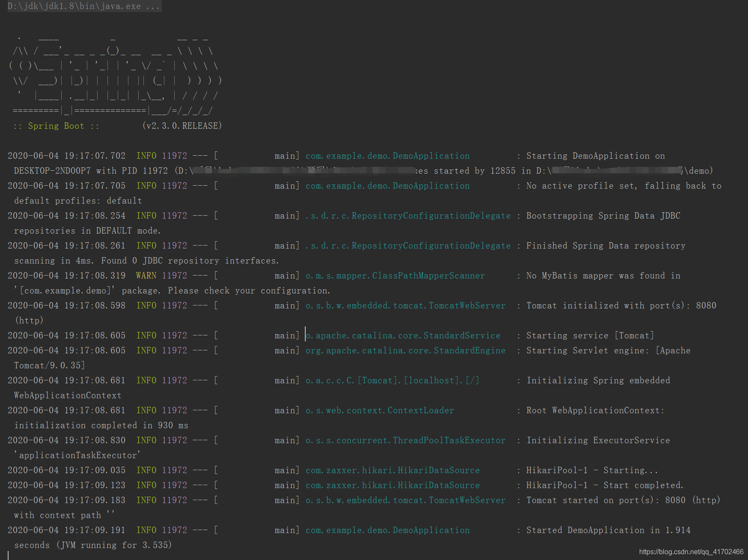Click 'initialization completed in 930 ms' line
Image resolution: width=748 pixels, height=560 pixels.
click(x=101, y=425)
